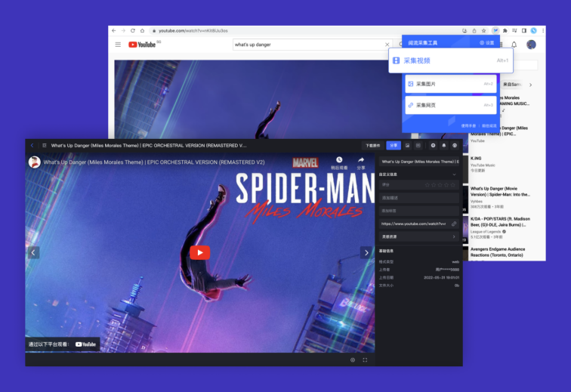Screen dimensions: 571x392
Task: Select 采集图片 in the extension popup
Action: [x=451, y=84]
